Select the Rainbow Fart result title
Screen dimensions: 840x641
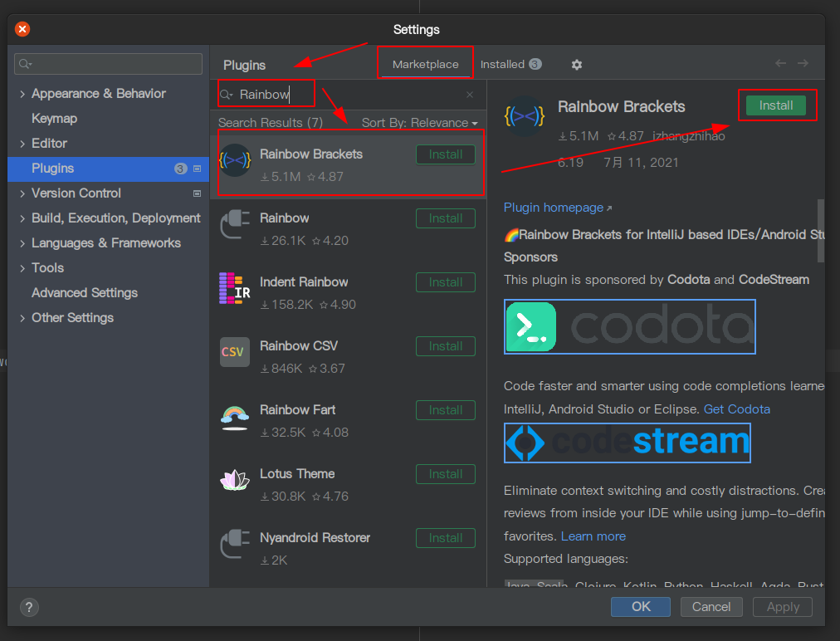[x=297, y=410]
